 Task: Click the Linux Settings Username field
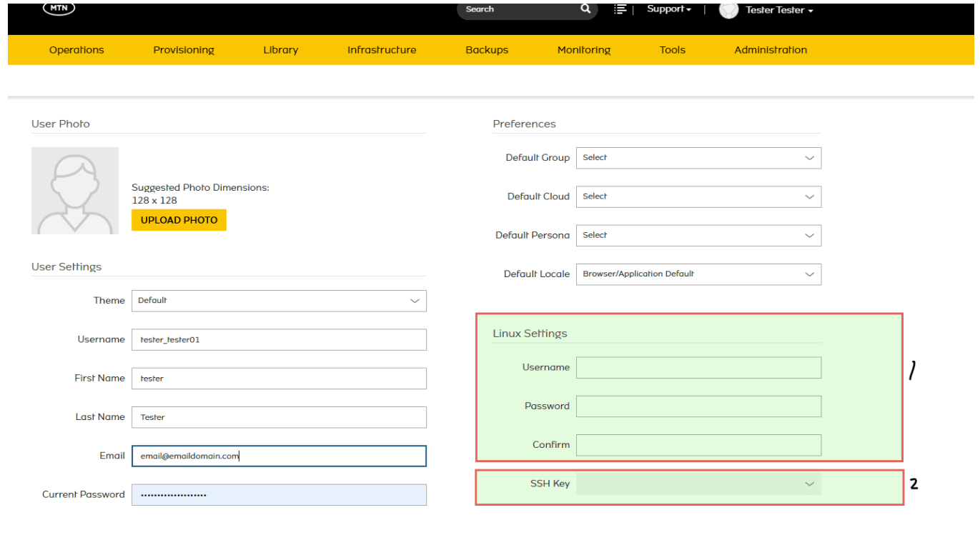pyautogui.click(x=698, y=368)
